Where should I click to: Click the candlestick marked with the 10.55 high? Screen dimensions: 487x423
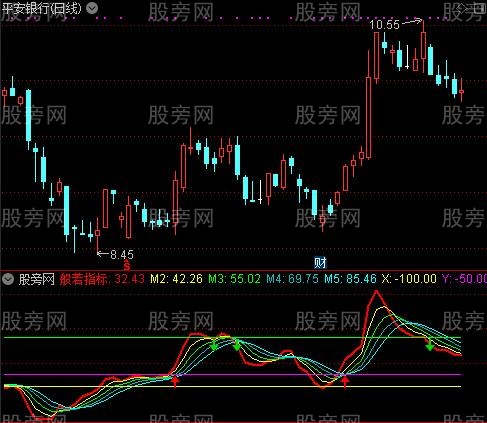[x=423, y=46]
